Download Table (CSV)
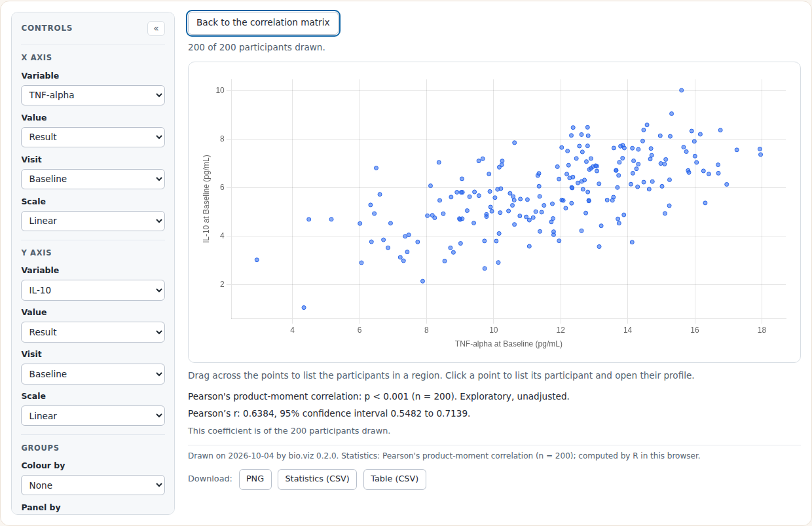Screen dimensions: 812x526 [394, 479]
